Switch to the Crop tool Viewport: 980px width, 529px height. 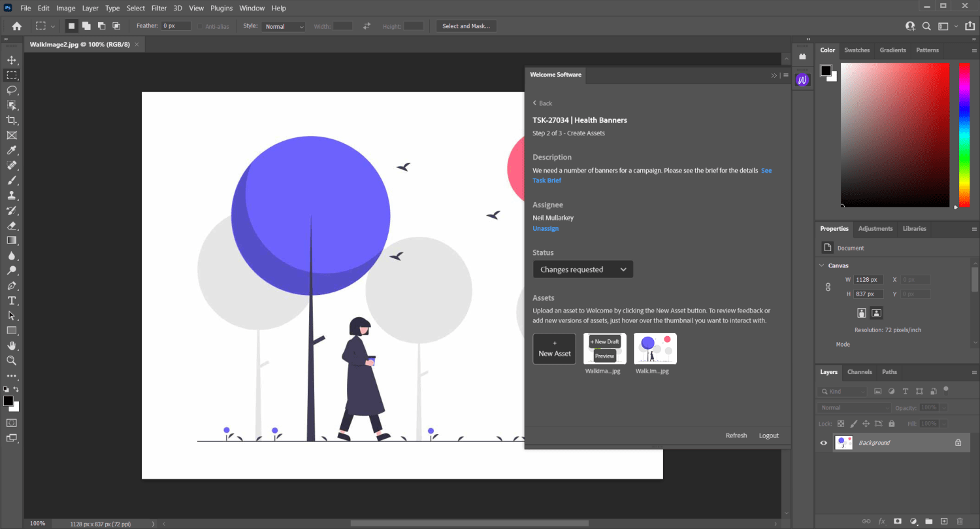coord(10,120)
